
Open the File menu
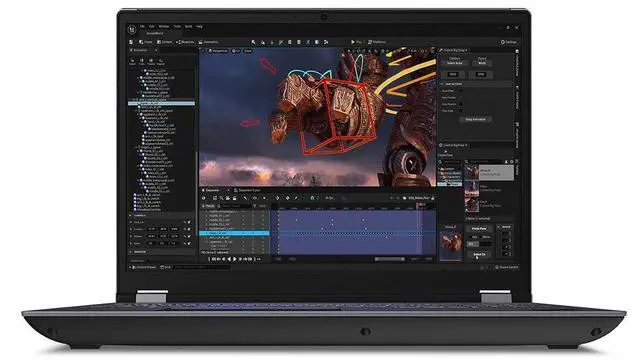coord(142,27)
